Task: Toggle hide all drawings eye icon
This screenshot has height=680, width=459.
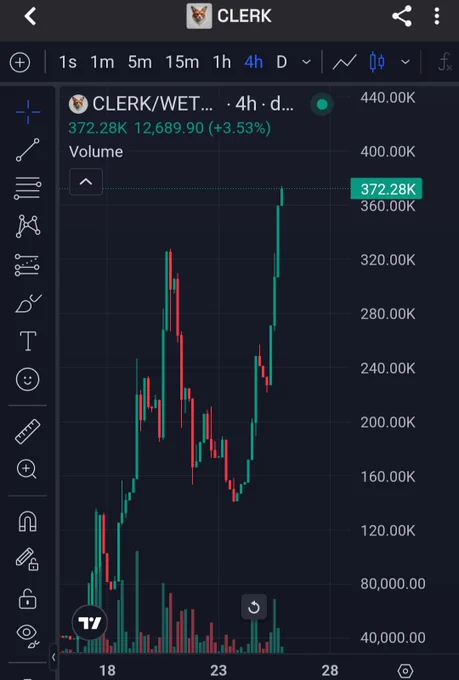Action: tap(28, 636)
